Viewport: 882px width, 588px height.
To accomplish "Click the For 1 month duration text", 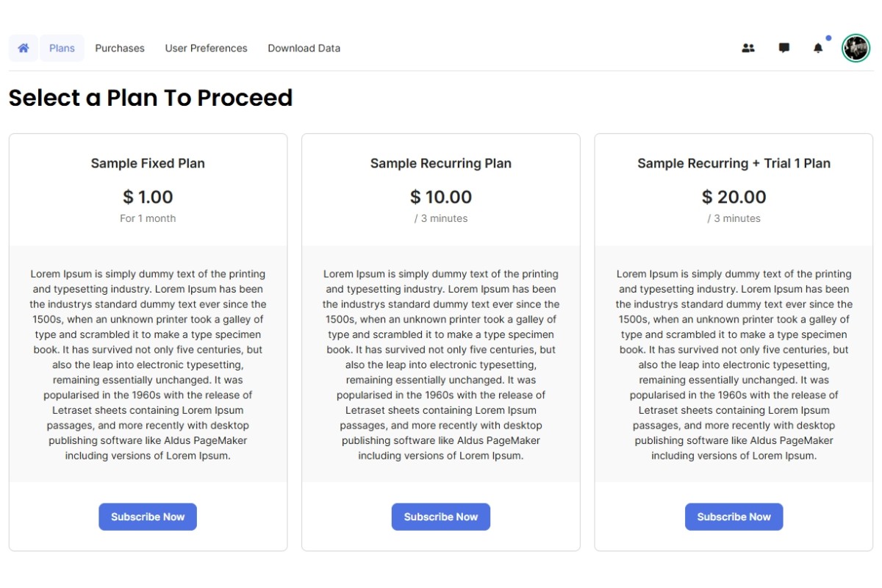I will [x=148, y=218].
